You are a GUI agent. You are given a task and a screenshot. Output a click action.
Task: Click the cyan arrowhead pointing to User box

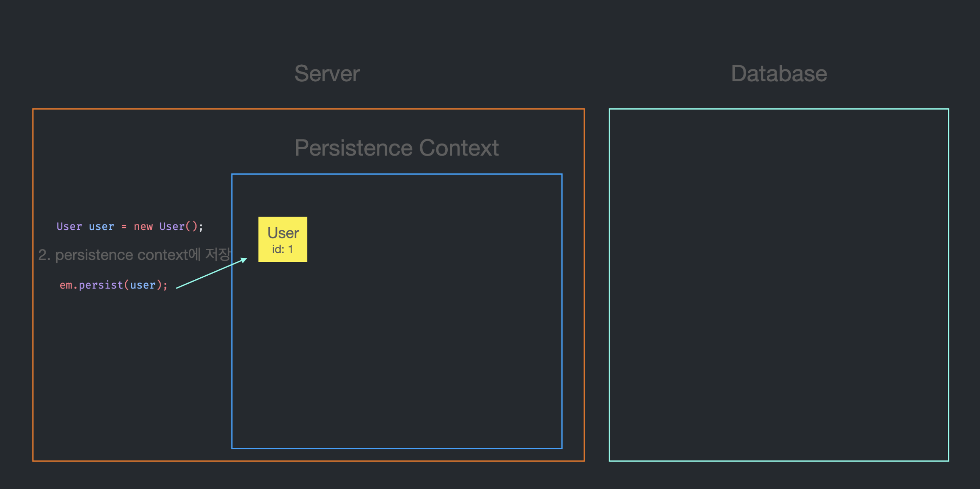tap(244, 260)
